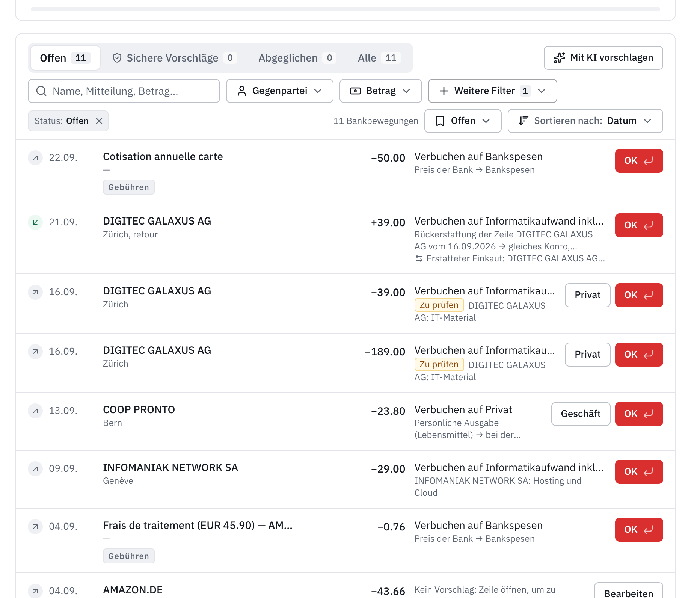The width and height of the screenshot is (700, 598).
Task: Click outgoing arrow icon on INFOMANIAK row
Action: coord(35,469)
